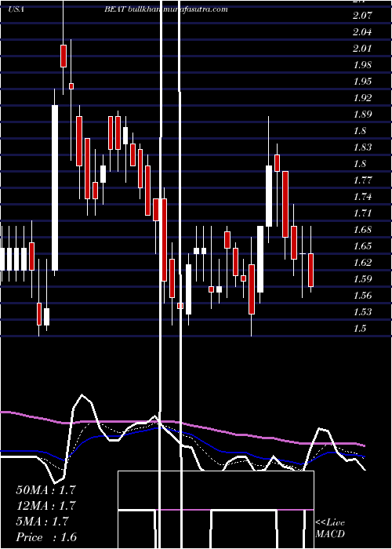Image resolution: width=392 pixels, height=549 pixels.
Task: Click the "<<Live MACD" label
Action: click(x=330, y=529)
